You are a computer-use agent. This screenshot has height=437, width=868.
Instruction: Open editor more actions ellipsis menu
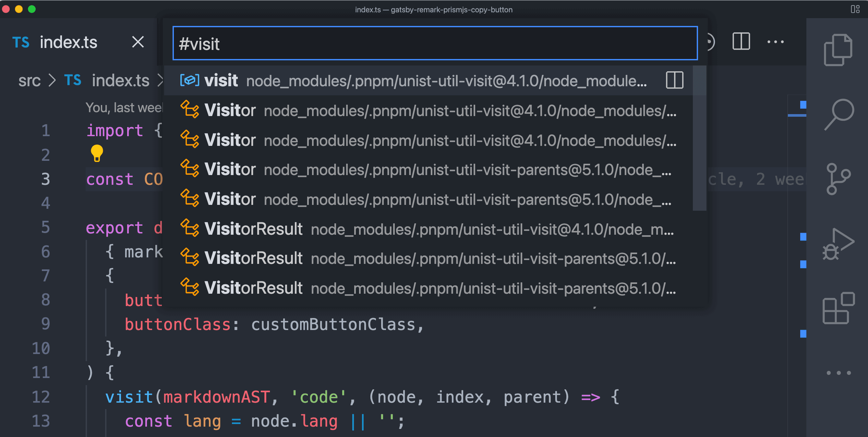point(775,42)
